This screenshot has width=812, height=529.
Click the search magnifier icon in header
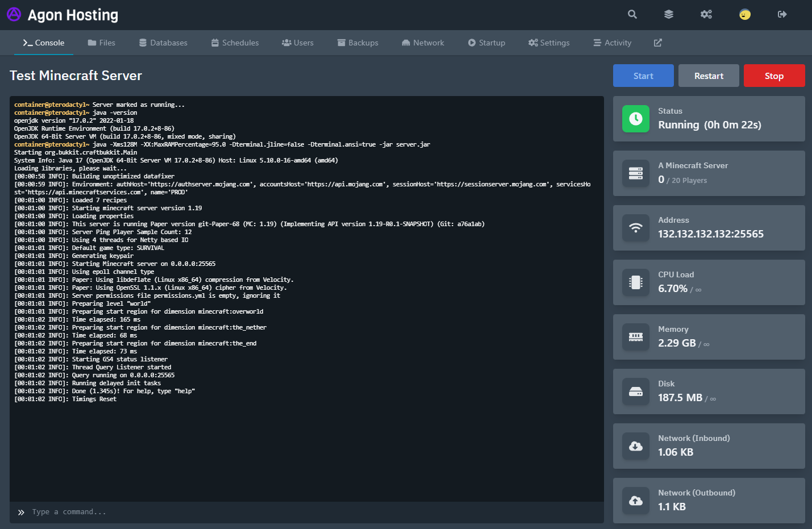tap(632, 14)
